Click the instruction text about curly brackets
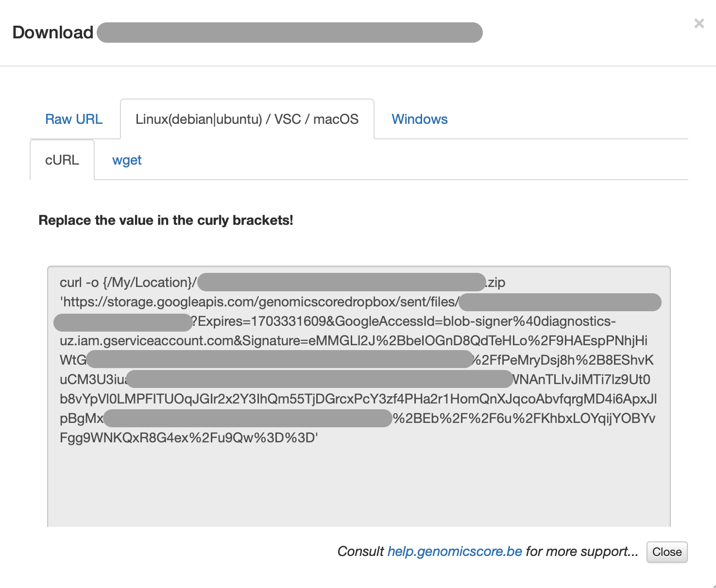This screenshot has width=716, height=588. (x=166, y=220)
